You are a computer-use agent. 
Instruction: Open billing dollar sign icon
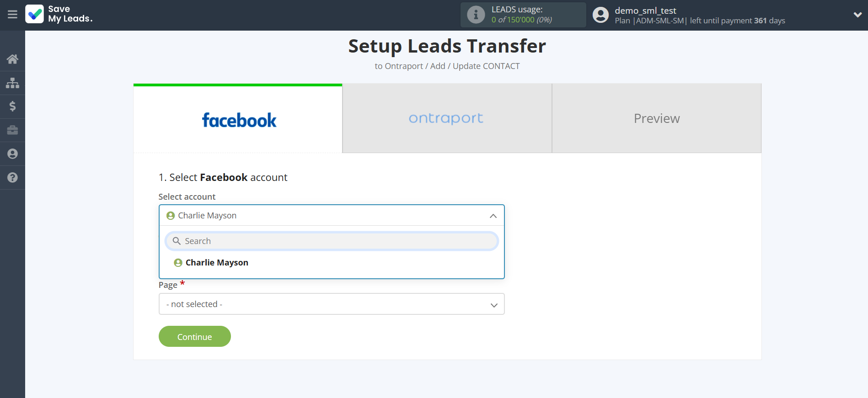[x=12, y=106]
